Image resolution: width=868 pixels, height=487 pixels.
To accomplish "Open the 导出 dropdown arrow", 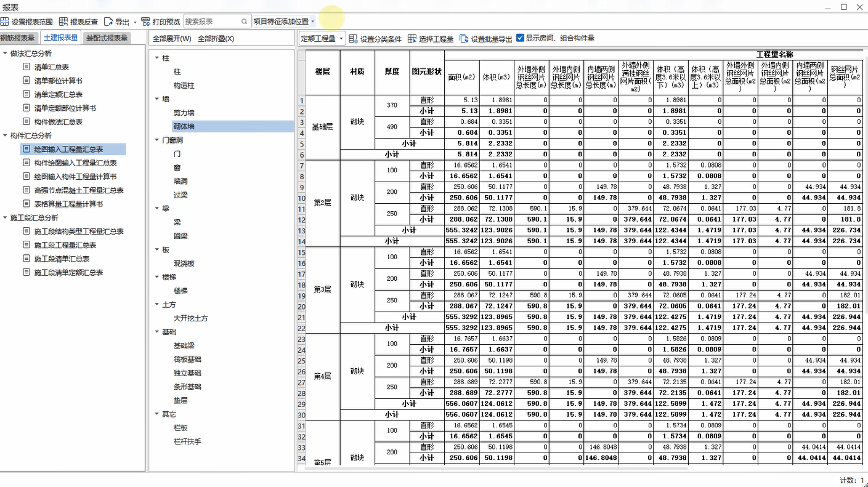I will (136, 22).
